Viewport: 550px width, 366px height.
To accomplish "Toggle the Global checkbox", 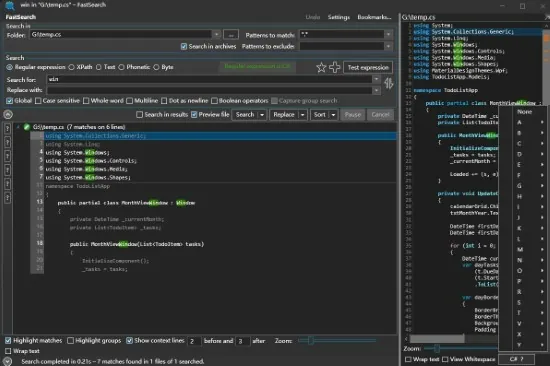I will click(x=9, y=101).
